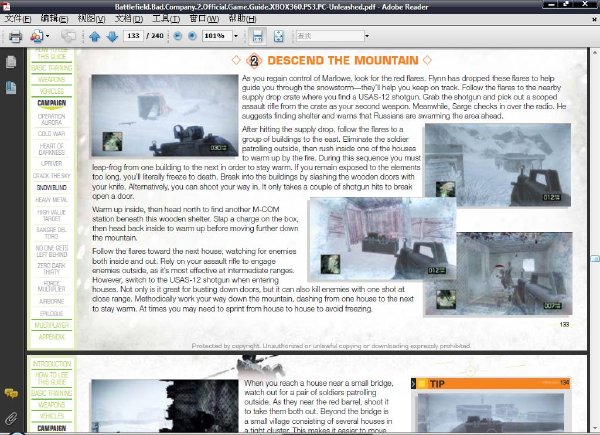Image resolution: width=600 pixels, height=435 pixels.
Task: Click NO ONE GETS LEFT BEHIND sidebar entry
Action: click(52, 251)
